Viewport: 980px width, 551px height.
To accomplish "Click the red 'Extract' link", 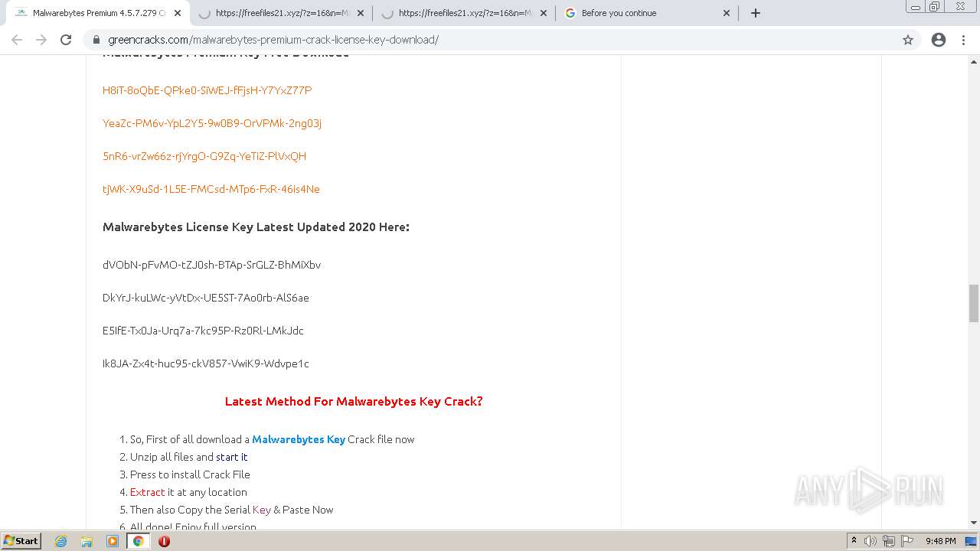I will 148,492.
